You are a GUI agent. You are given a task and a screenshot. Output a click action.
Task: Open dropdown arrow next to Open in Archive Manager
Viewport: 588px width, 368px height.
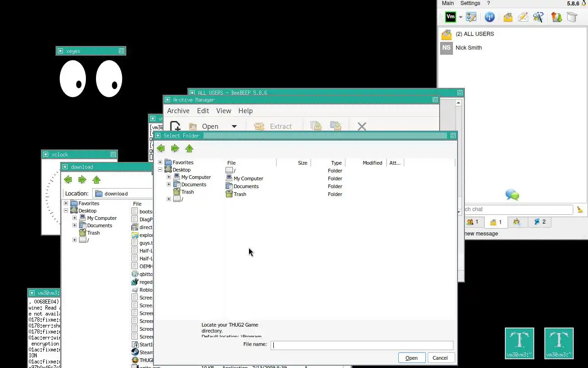[234, 126]
